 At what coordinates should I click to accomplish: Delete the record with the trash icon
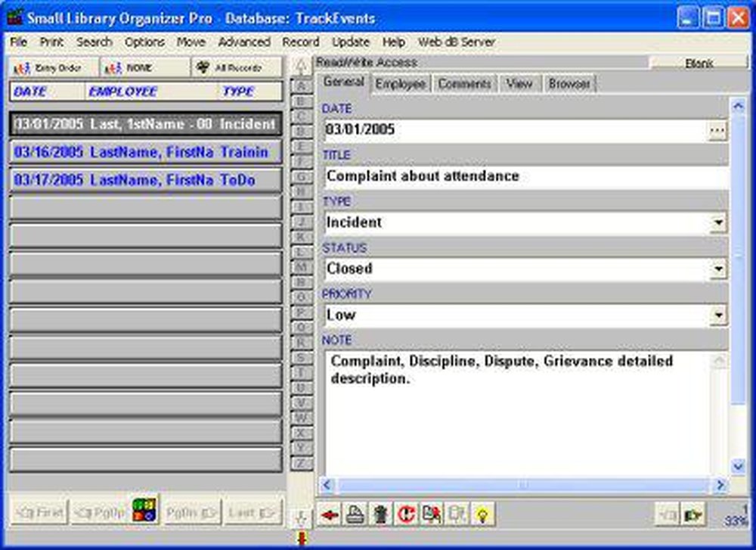380,514
